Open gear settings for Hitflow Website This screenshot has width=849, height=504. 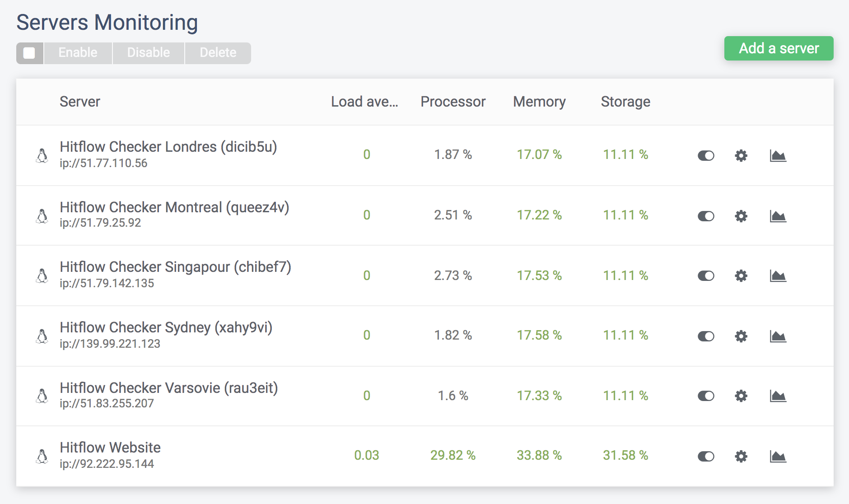[x=741, y=457]
